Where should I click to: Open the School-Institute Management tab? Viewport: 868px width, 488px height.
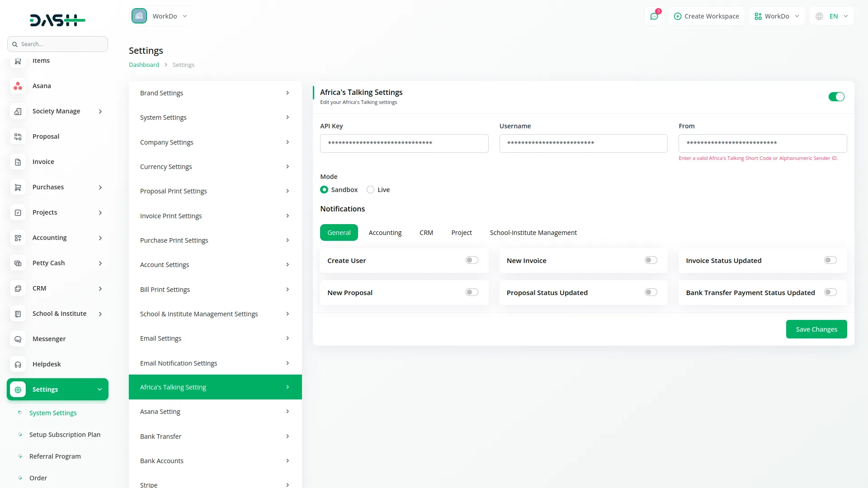[x=533, y=233]
